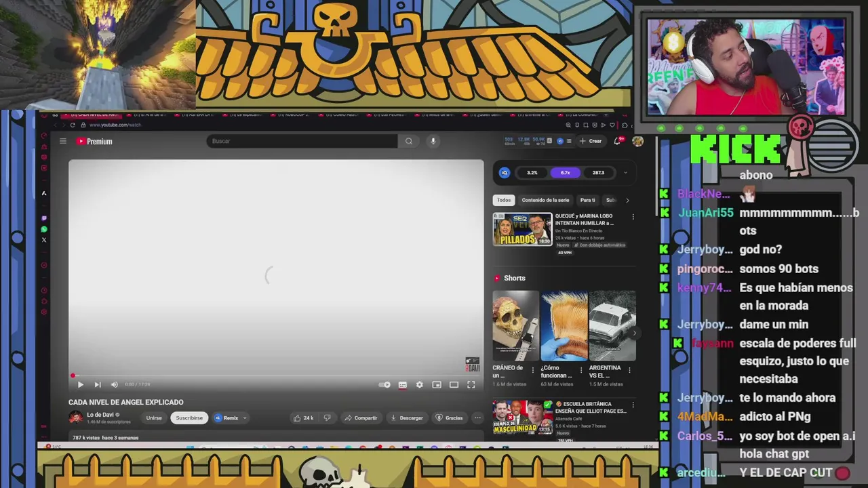The width and height of the screenshot is (868, 488).
Task: Click the IQ extension badge icon
Action: click(x=505, y=173)
